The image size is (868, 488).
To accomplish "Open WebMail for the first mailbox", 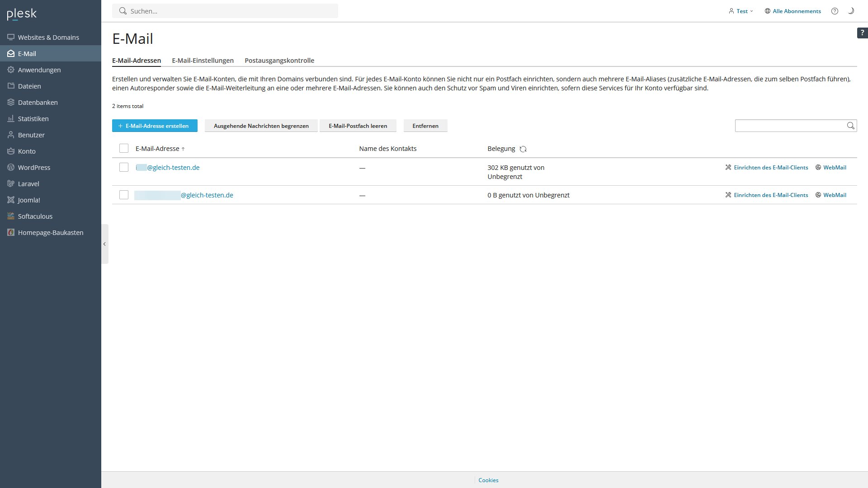I will click(835, 167).
